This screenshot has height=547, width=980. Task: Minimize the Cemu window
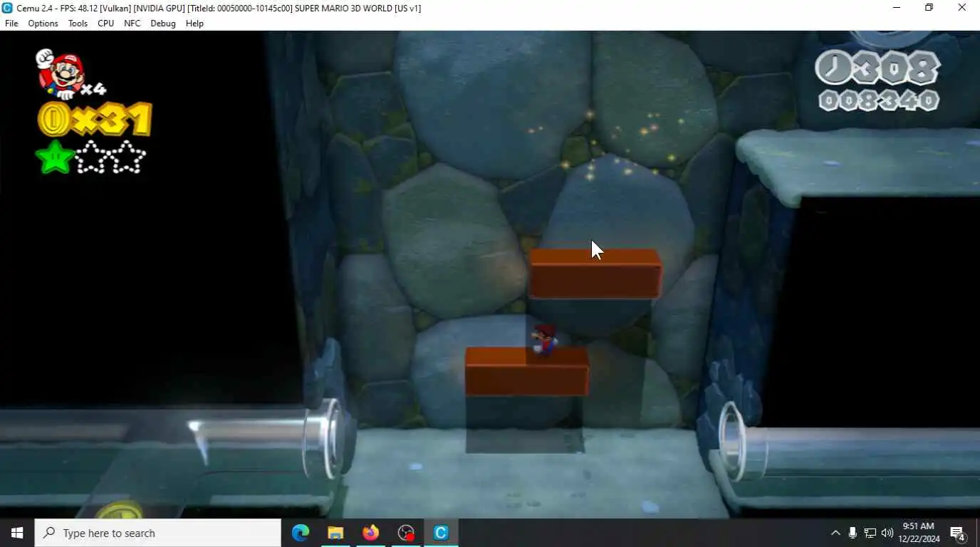(897, 8)
